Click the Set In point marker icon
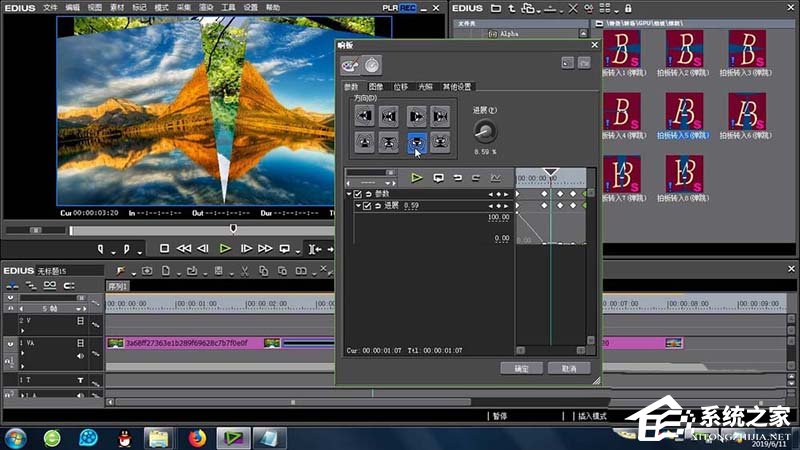The width and height of the screenshot is (800, 450). [x=102, y=248]
